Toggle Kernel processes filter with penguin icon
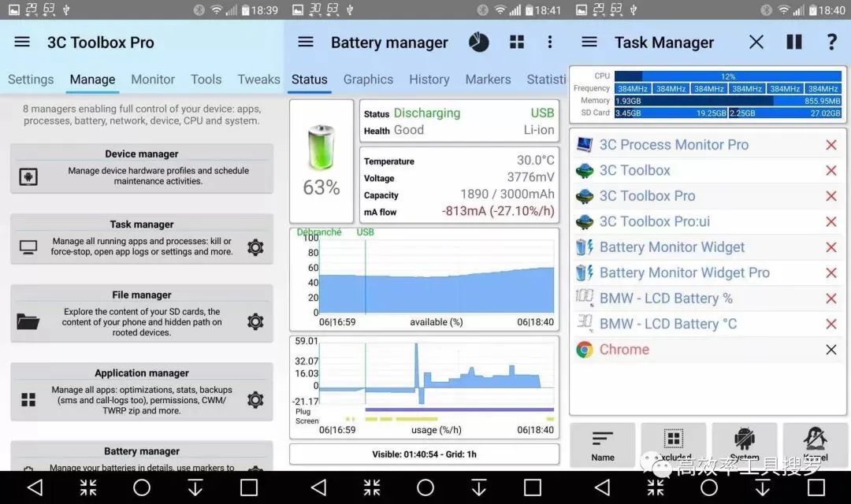Viewport: 851px width, 504px height. (x=816, y=446)
